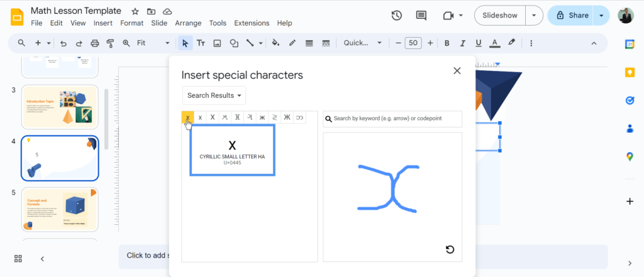
Task: Click the Print icon in toolbar
Action: coord(94,43)
